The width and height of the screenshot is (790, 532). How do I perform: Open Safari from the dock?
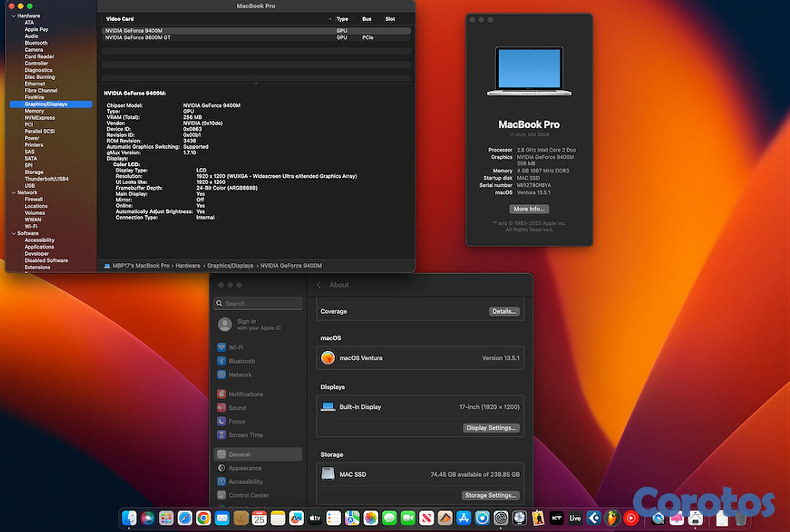[185, 518]
